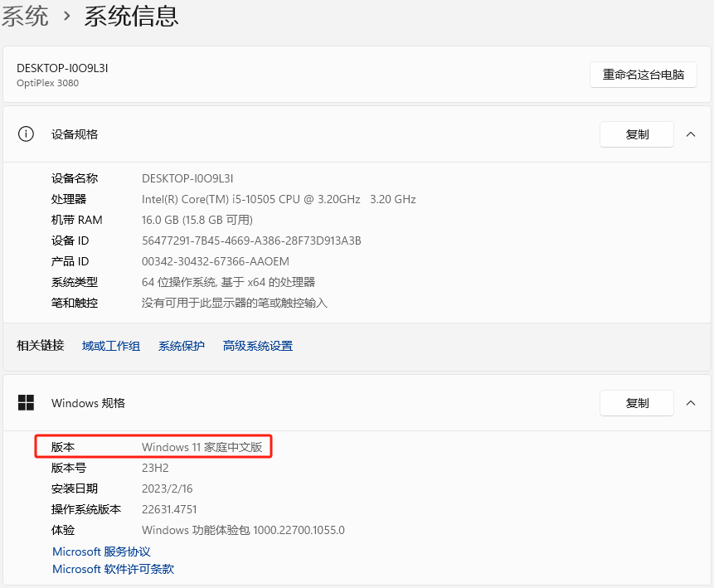Collapse the Windows 规格 section
The width and height of the screenshot is (714, 588).
click(691, 403)
